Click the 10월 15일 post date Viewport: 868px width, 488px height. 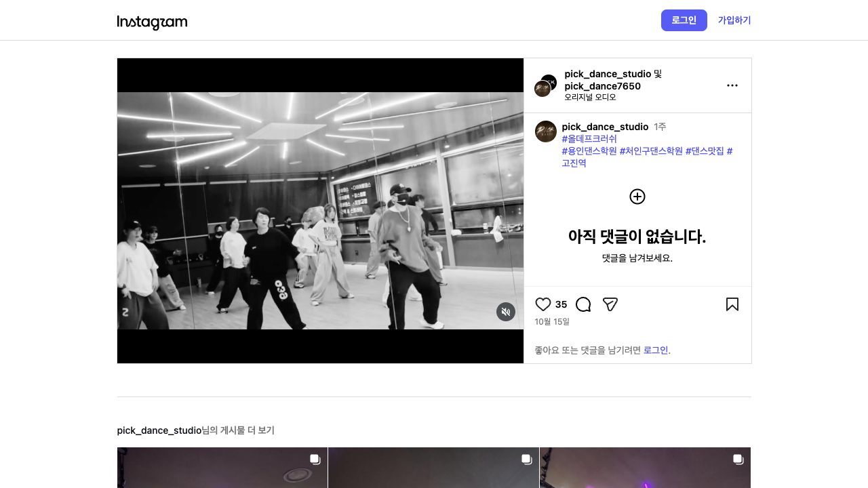552,322
